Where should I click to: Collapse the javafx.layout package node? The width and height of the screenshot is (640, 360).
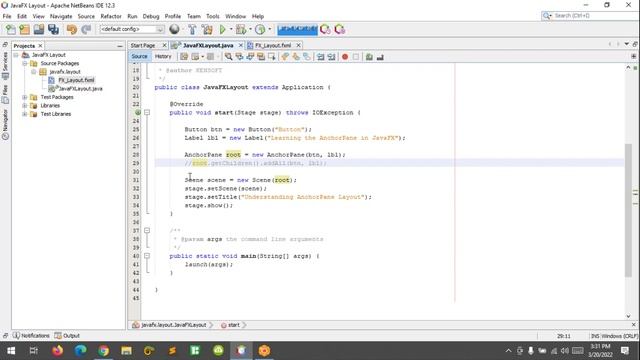33,72
